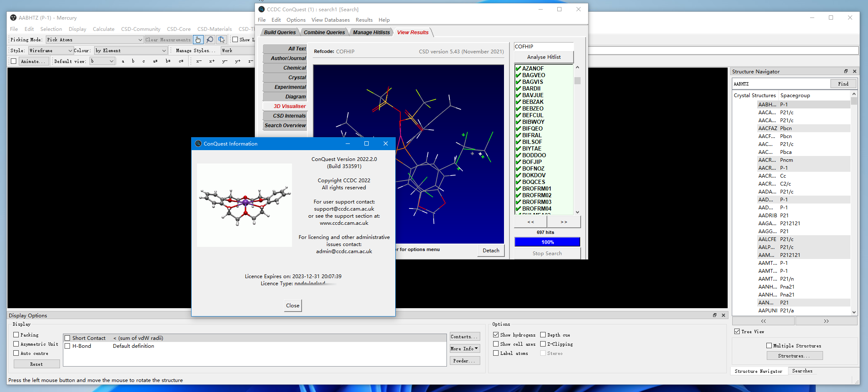The width and height of the screenshot is (868, 392).
Task: Rotate with the x- toolbar button
Action: [x=199, y=61]
